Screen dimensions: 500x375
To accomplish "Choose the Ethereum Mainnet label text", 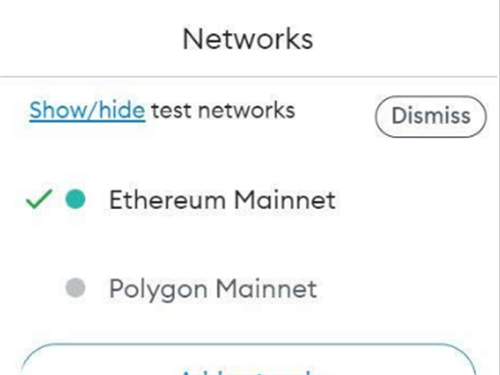I will point(222,200).
